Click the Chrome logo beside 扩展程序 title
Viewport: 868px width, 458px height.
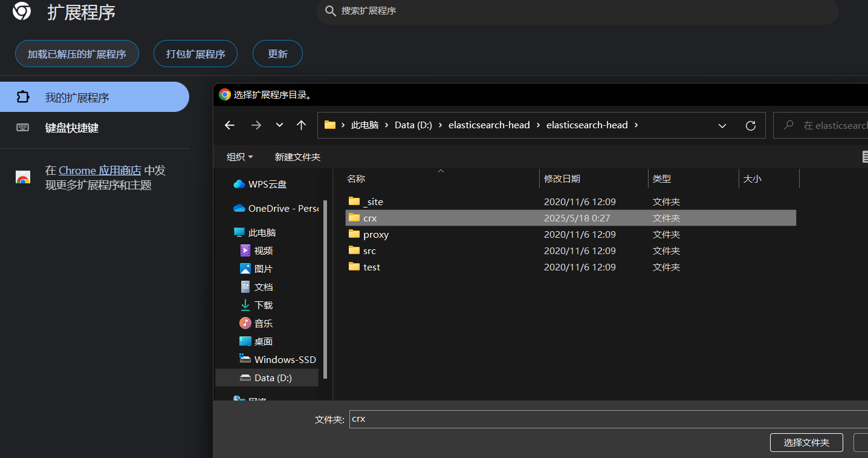coord(22,11)
